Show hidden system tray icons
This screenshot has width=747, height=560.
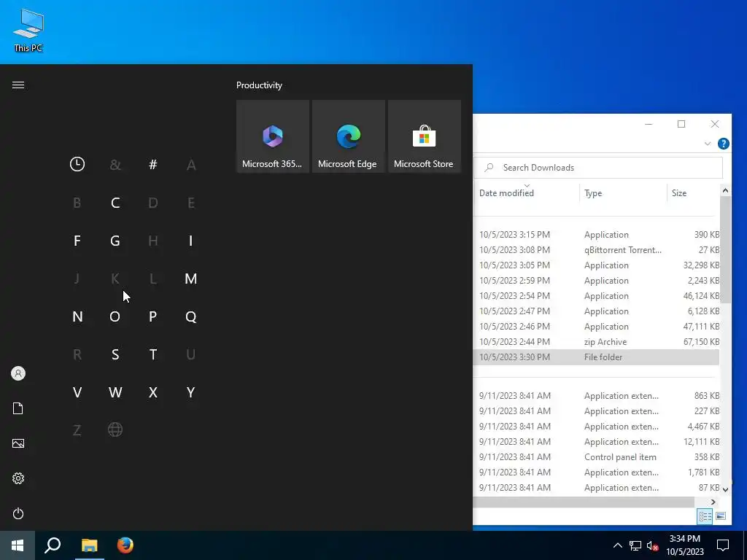point(617,545)
